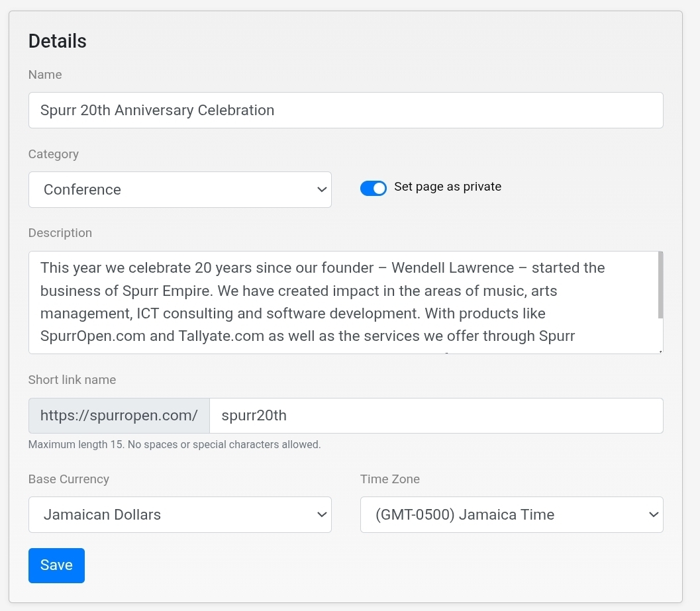700x611 pixels.
Task: Open the Time Zone dropdown Jamaica Time
Action: [x=512, y=514]
